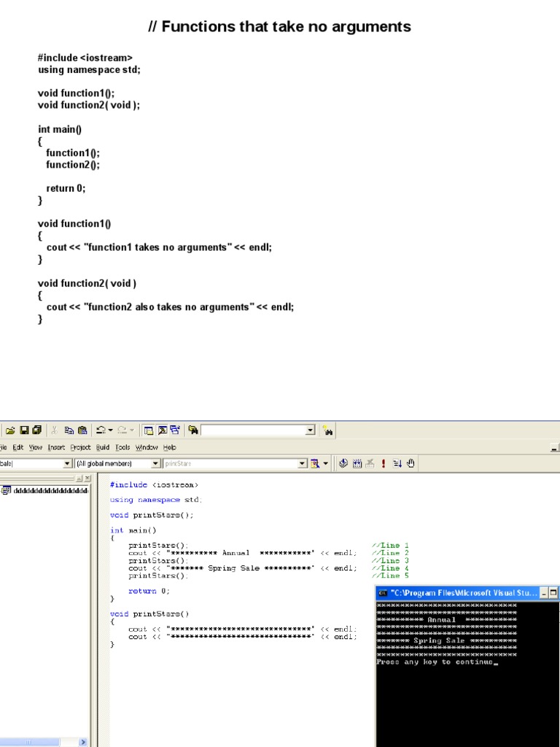Open the Undo history dropdown arrow
Screen dimensions: 560x747
[x=111, y=430]
